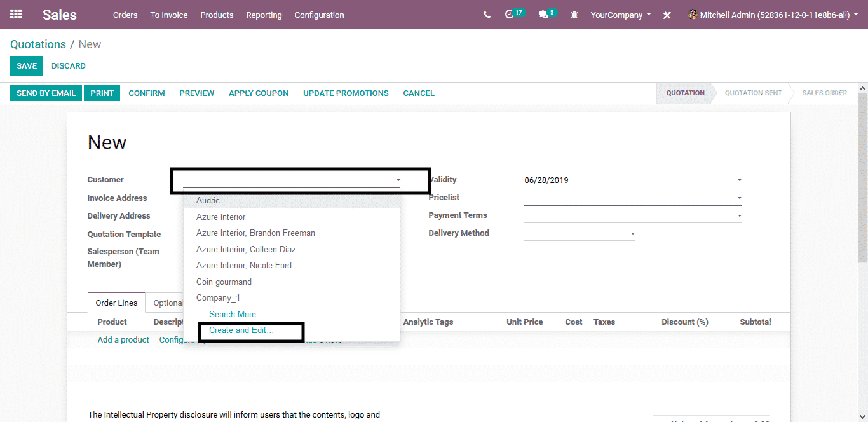
Task: Open the activities clock icon
Action: tap(509, 15)
